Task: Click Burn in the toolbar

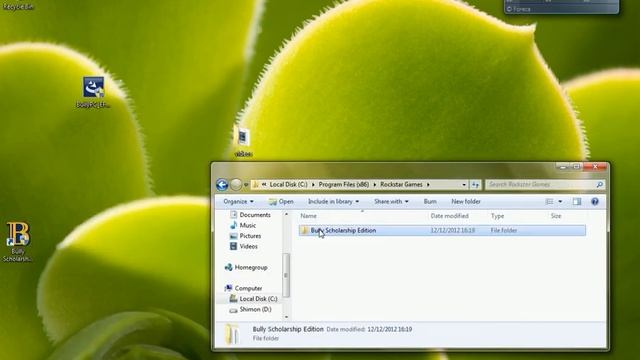Action: [x=430, y=202]
